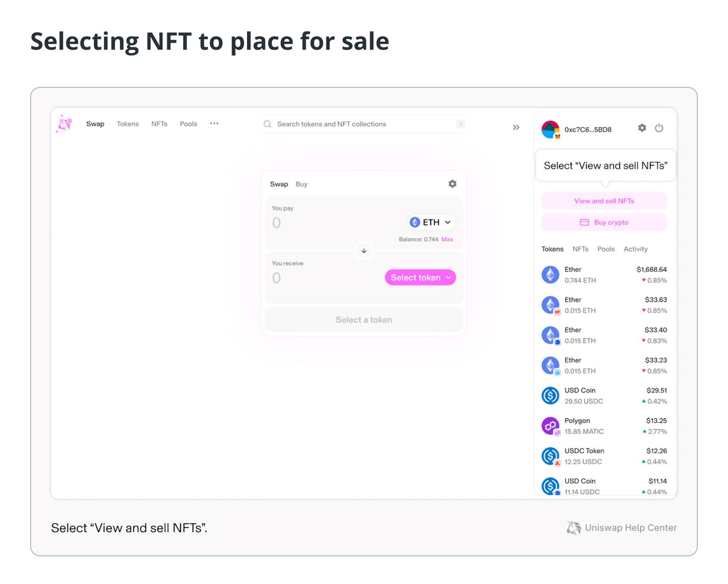Expand the ETH token selector
728x584 pixels.
click(x=431, y=222)
